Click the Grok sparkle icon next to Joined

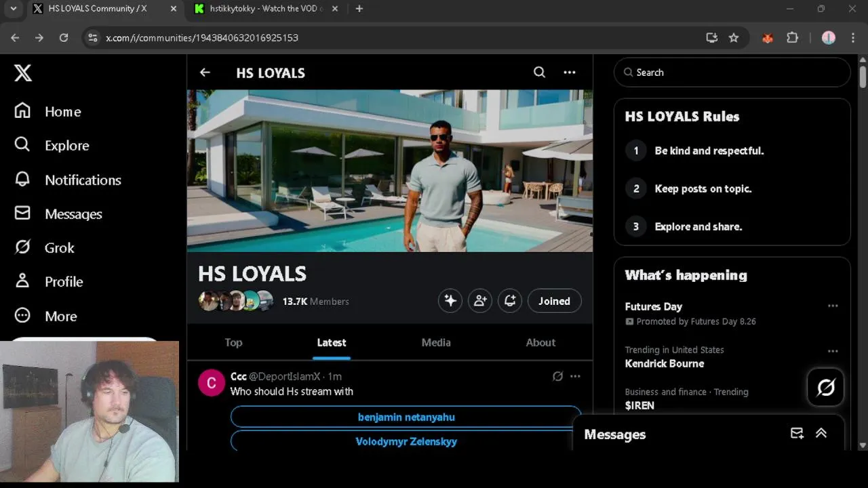point(450,301)
